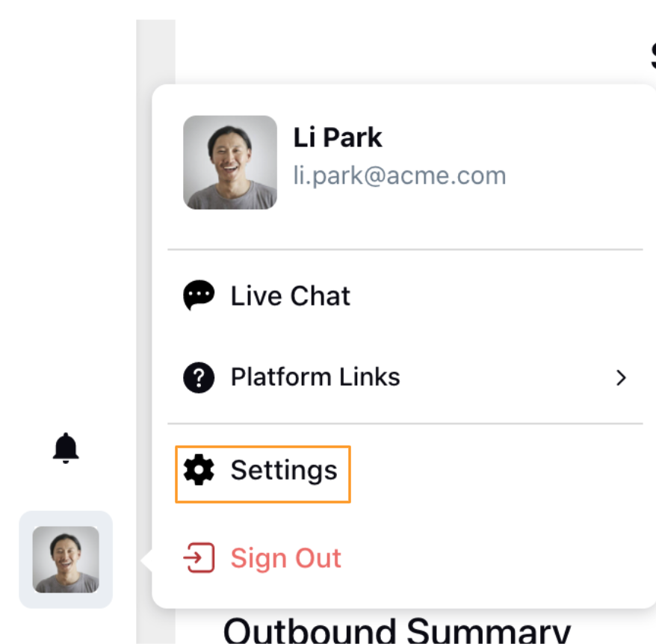Open notifications with the bell icon
This screenshot has height=644, width=656.
click(66, 448)
